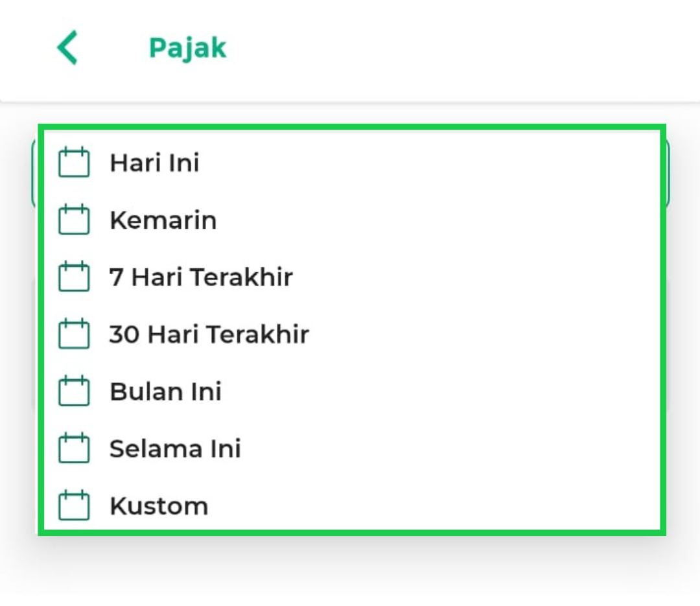Viewport: 700px width, 606px height.
Task: Click the calendar icon beside 7 Hari Terakhir
Action: tap(74, 277)
